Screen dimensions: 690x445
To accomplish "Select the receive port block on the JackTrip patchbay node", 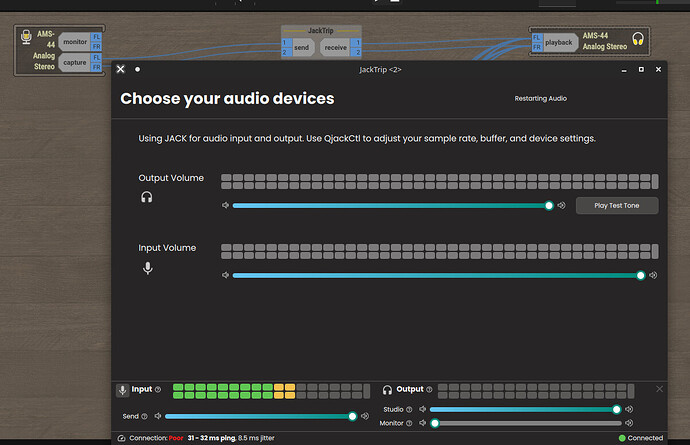I will [335, 48].
